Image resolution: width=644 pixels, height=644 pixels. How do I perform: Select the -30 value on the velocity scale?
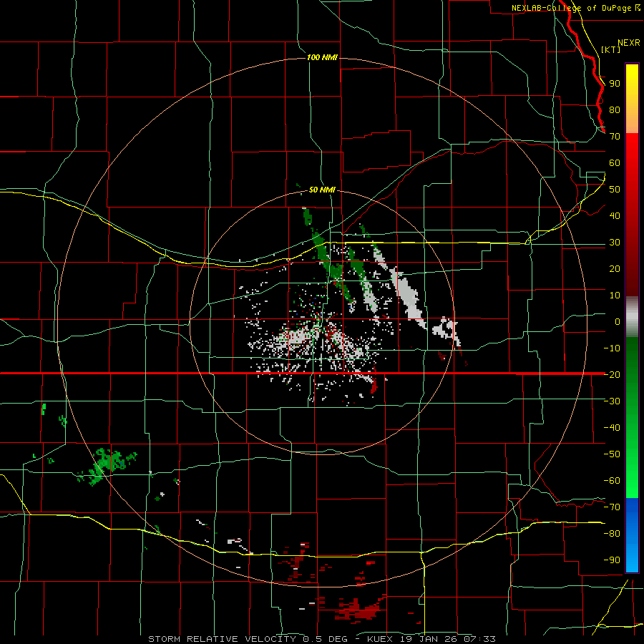612,401
